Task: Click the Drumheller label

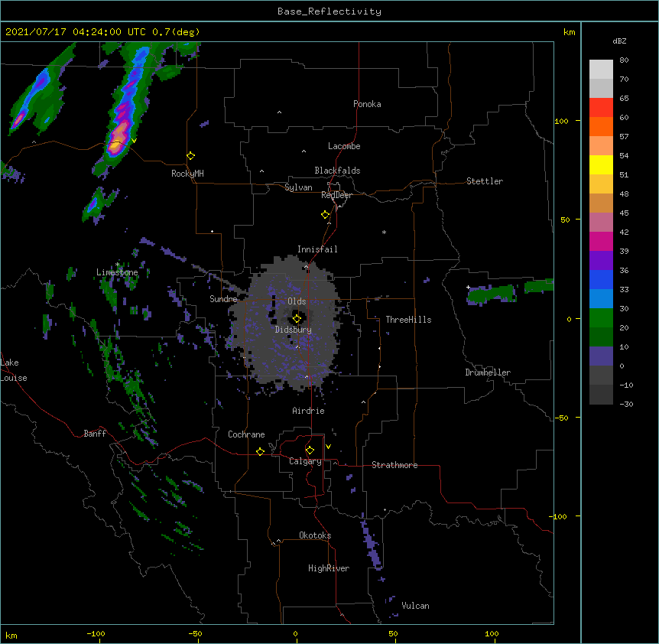Action: tap(488, 372)
